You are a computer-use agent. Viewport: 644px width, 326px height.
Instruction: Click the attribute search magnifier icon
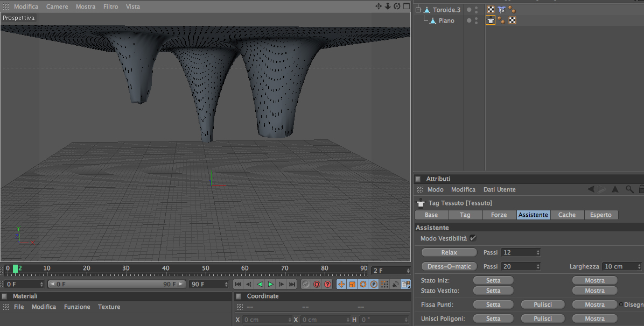click(629, 189)
